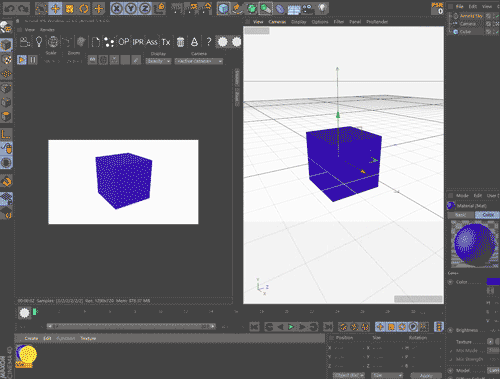Viewport: 500px width, 379px height.
Task: Add a camera object
Action: (307, 8)
